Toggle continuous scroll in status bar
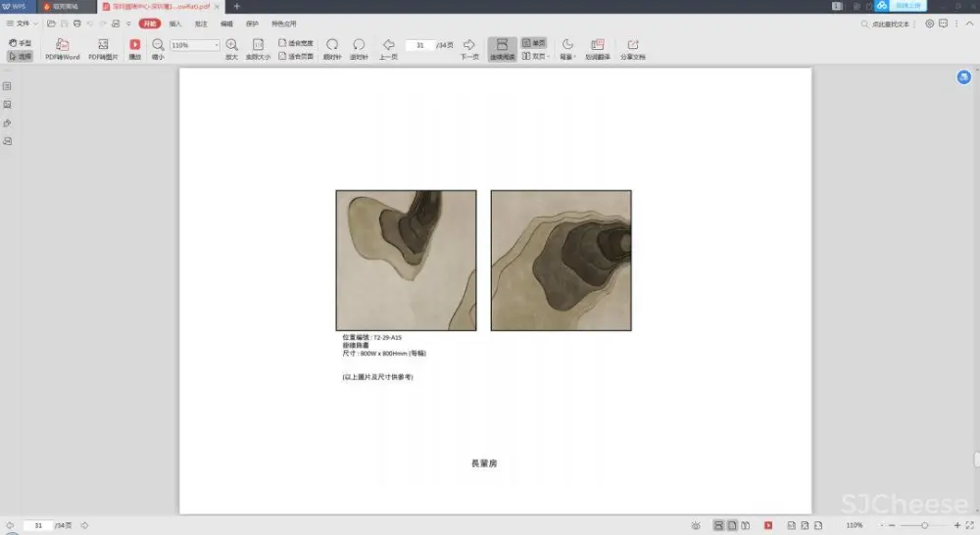The height and width of the screenshot is (535, 980). [718, 525]
